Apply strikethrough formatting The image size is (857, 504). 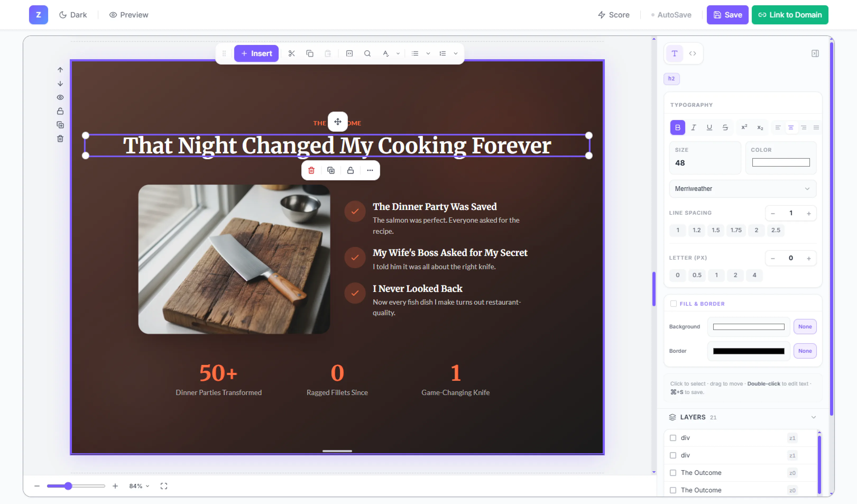coord(725,127)
